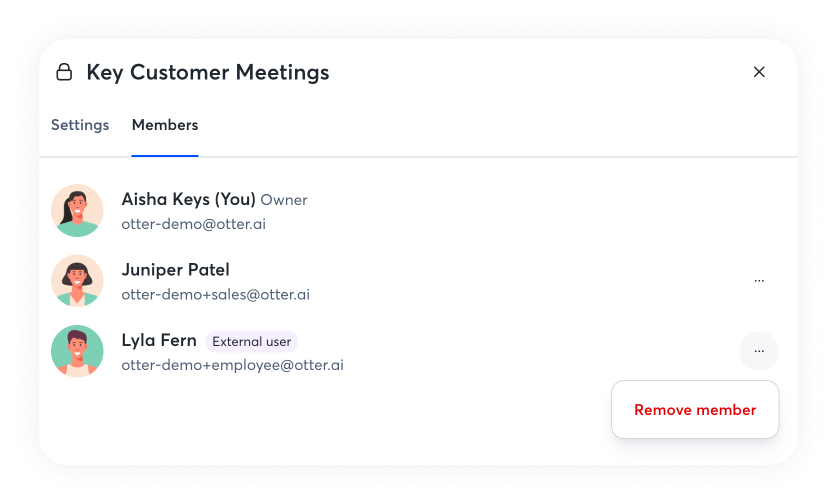This screenshot has width=837, height=504.
Task: Click the otter-demo+sales@otter.ai email
Action: tap(215, 295)
